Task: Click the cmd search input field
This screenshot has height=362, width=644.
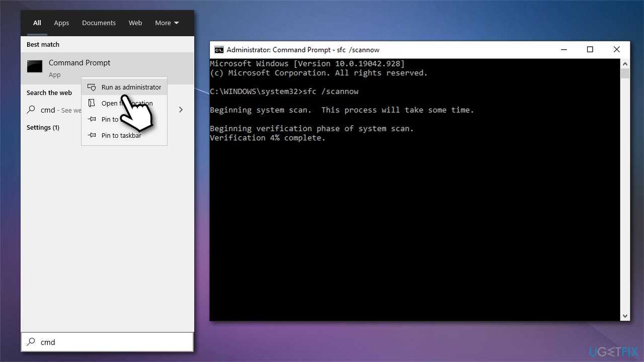Action: pyautogui.click(x=107, y=342)
